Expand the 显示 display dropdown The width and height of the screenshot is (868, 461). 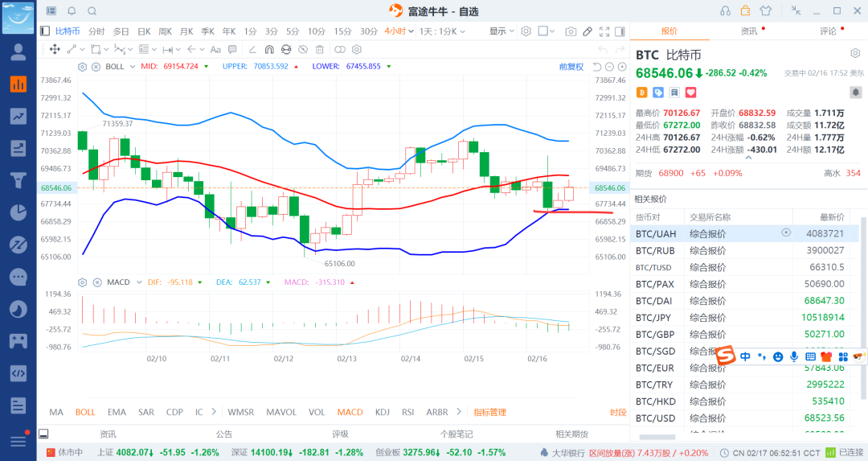tap(502, 31)
